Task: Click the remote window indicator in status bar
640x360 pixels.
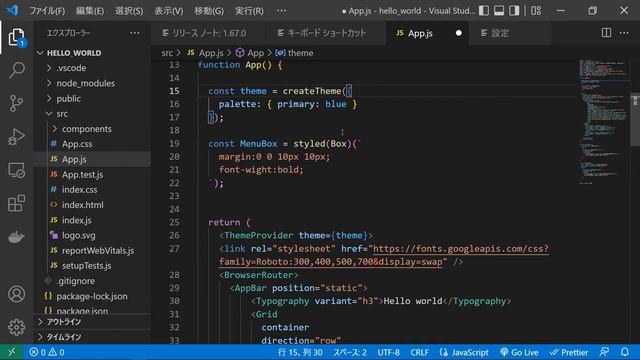Action: [11, 352]
